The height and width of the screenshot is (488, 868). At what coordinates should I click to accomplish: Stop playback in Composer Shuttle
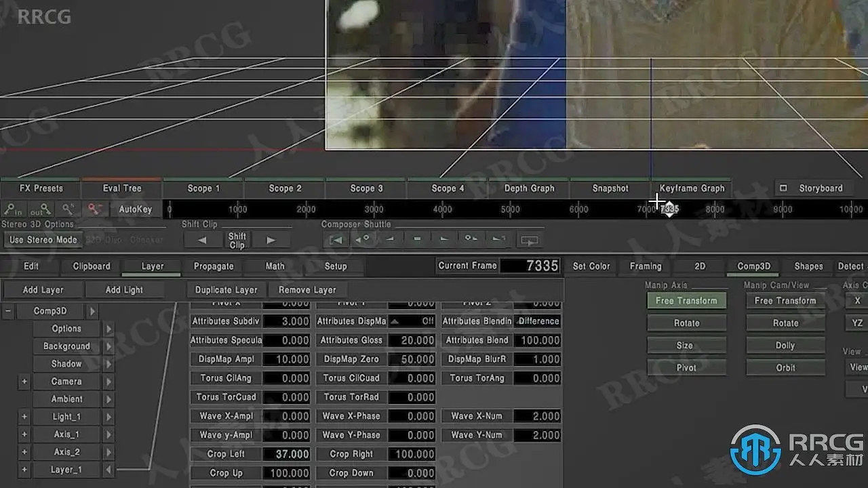pyautogui.click(x=417, y=240)
